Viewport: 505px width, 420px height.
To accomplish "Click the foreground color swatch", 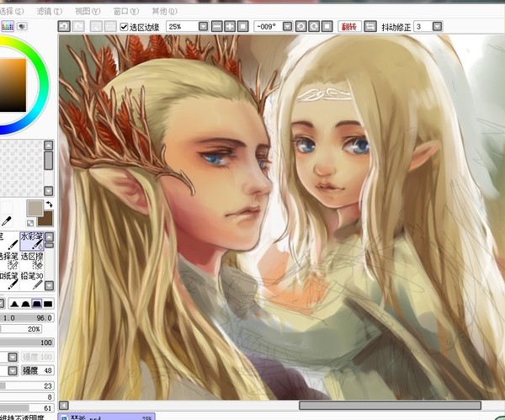I will click(x=35, y=208).
